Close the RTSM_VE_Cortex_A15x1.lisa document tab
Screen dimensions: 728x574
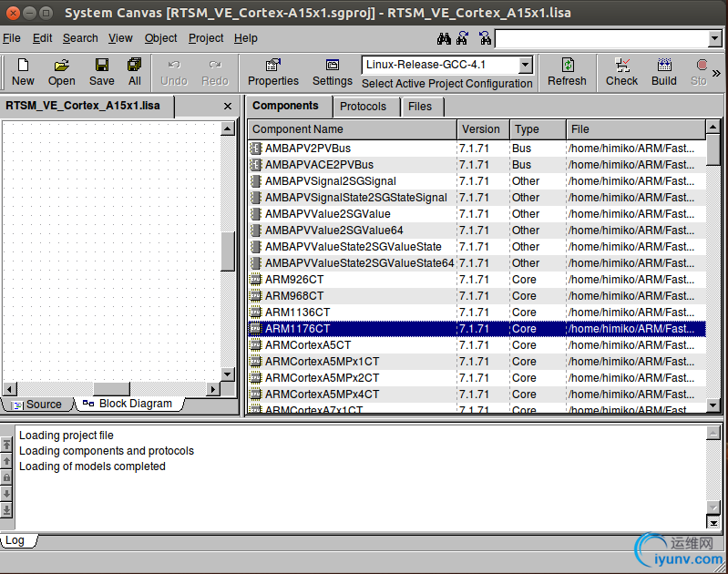click(x=228, y=107)
